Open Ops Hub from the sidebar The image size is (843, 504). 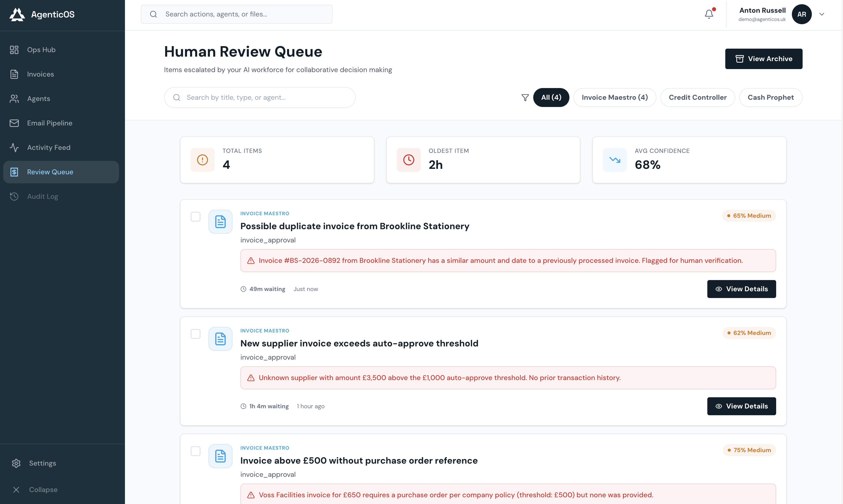coord(61,50)
